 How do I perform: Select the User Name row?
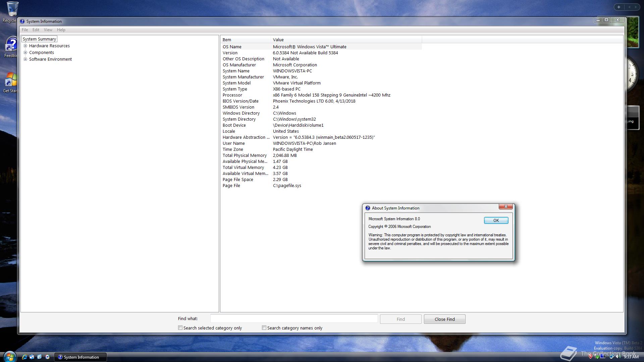[321, 143]
